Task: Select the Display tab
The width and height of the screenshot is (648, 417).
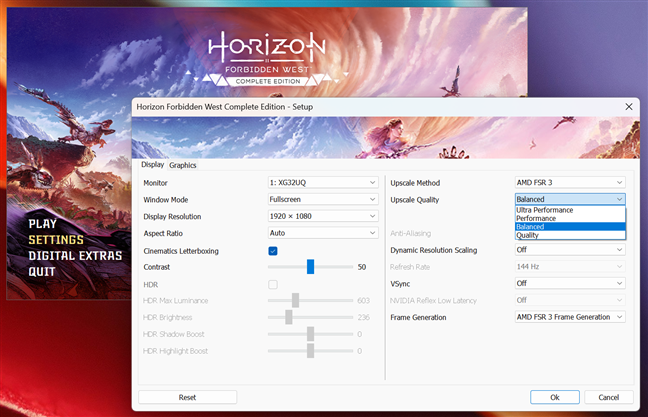Action: tap(152, 164)
